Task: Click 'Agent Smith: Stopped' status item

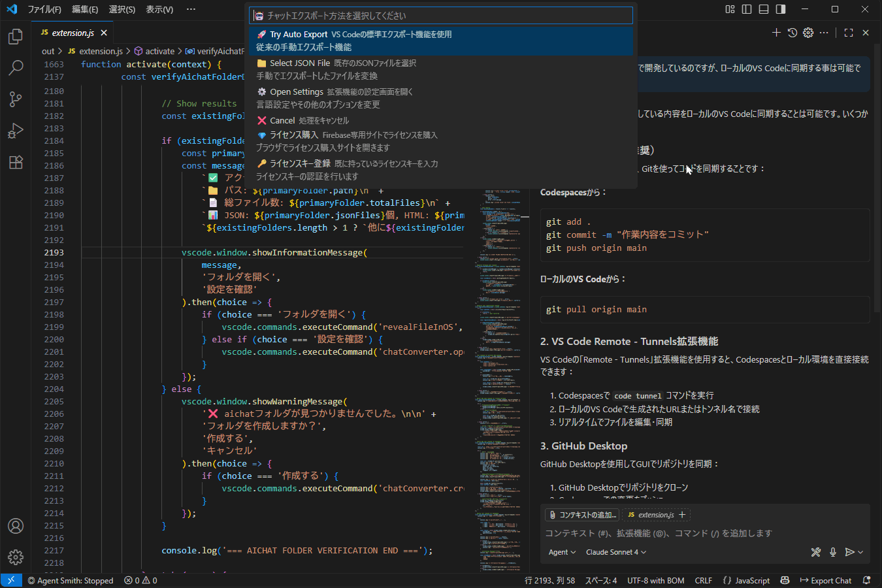Action: coord(70,580)
